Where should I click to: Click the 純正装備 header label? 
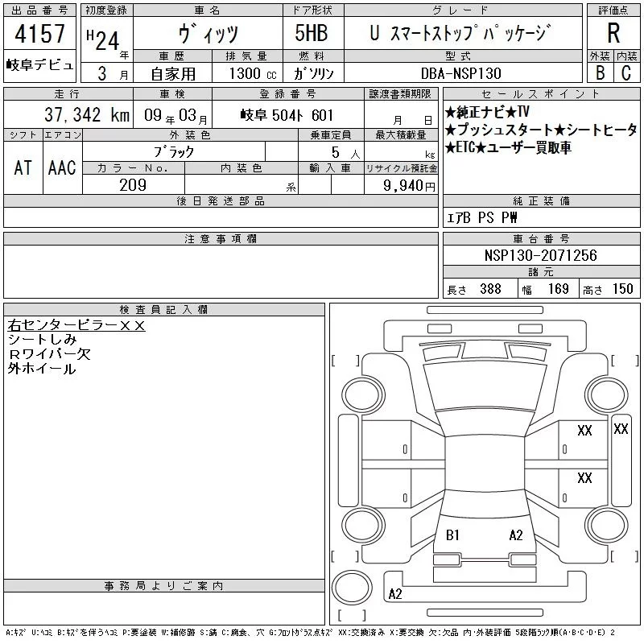pyautogui.click(x=541, y=200)
